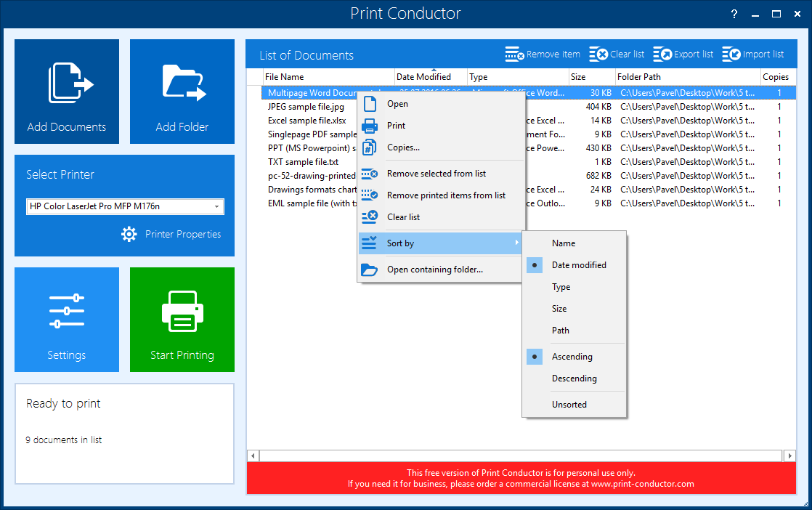The width and height of the screenshot is (812, 510).
Task: Click the Remove selected from list icon
Action: click(369, 174)
